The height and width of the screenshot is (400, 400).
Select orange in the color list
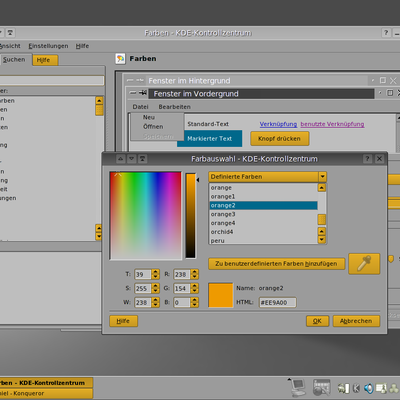[263, 188]
